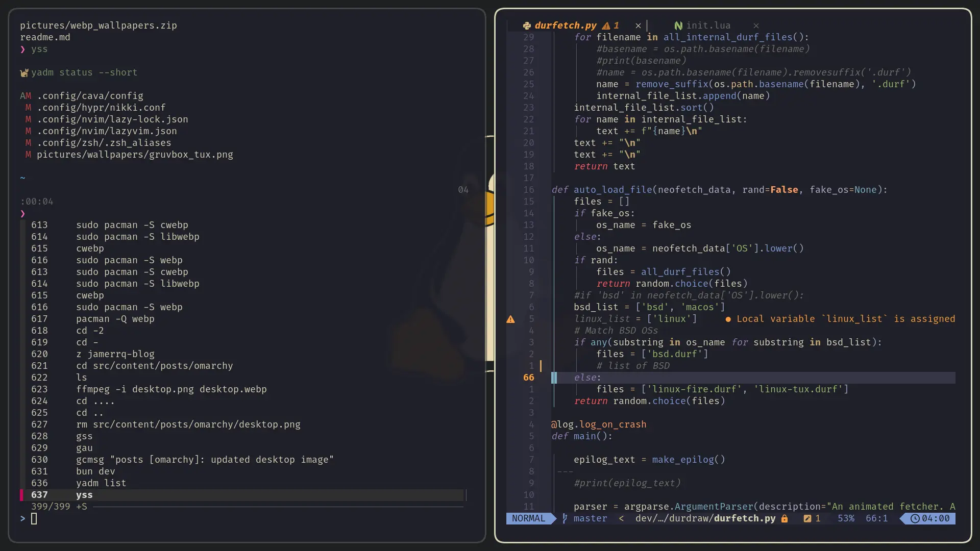
Task: Click the NORMAL mode indicator
Action: tap(528, 518)
